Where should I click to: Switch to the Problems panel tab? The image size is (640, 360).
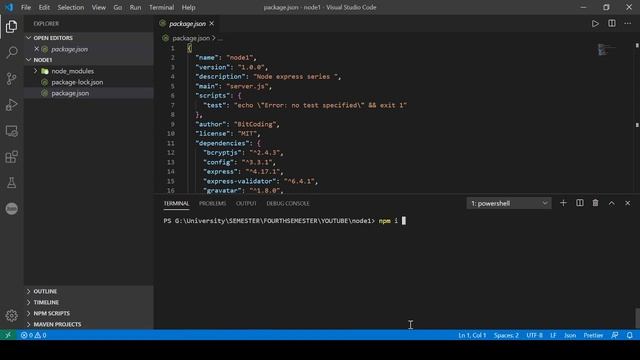pyautogui.click(x=212, y=203)
